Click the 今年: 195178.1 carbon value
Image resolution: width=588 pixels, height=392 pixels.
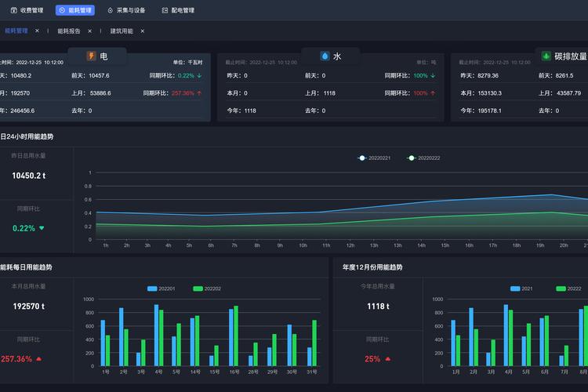pos(481,111)
